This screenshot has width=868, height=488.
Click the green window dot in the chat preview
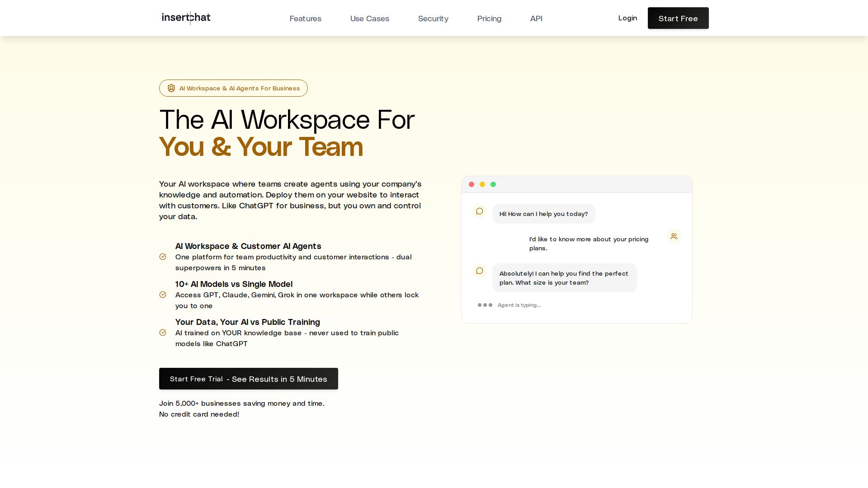click(x=493, y=184)
